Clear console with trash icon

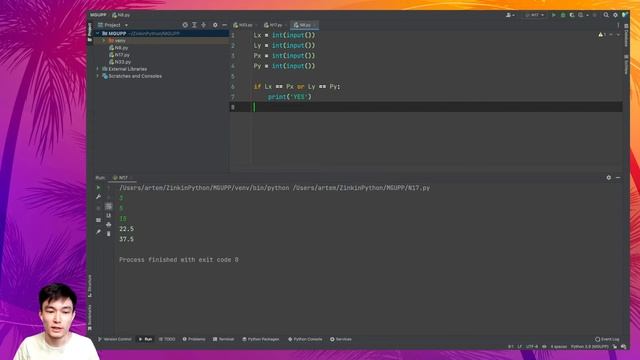point(109,234)
